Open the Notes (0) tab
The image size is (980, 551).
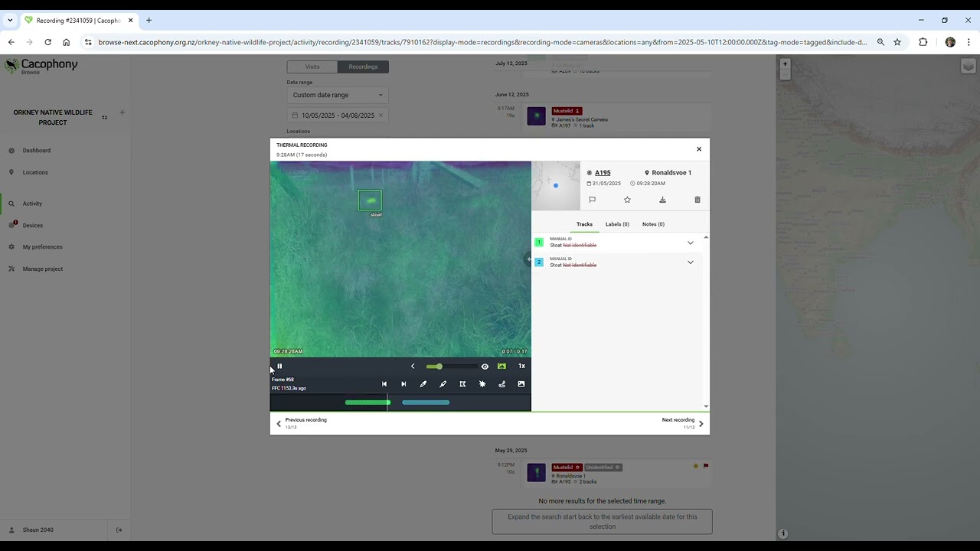click(653, 224)
